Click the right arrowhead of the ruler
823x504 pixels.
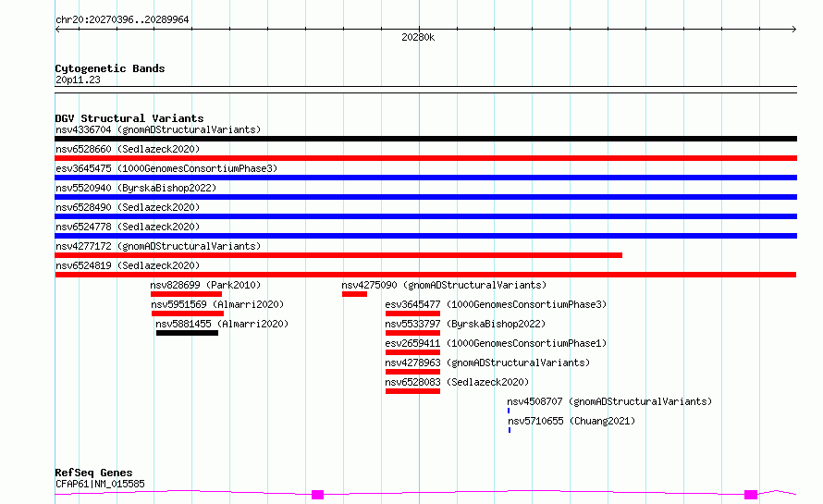tap(794, 30)
